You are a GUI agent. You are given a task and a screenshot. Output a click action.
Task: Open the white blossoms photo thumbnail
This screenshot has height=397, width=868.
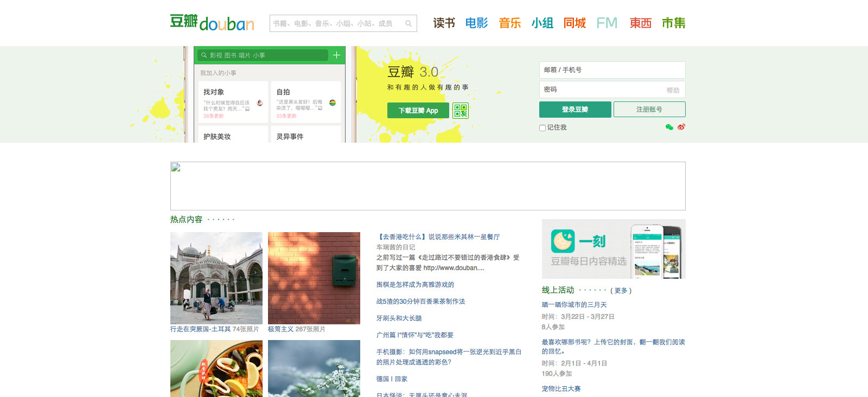[x=314, y=368]
